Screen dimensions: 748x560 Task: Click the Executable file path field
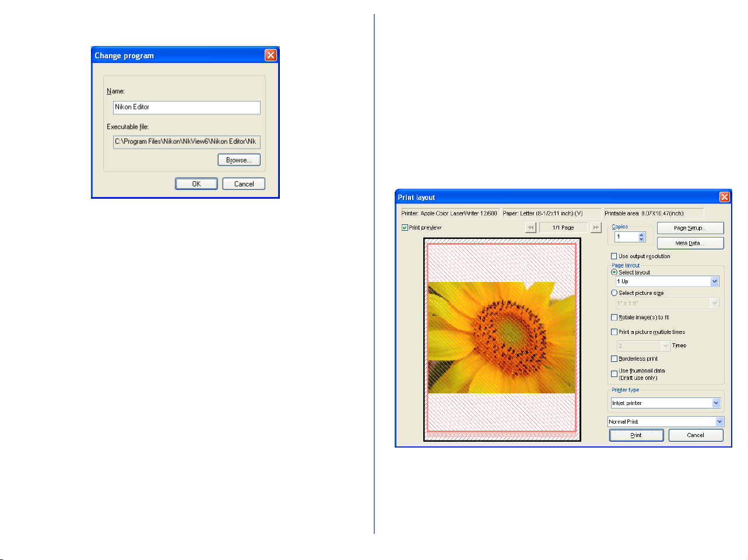187,142
